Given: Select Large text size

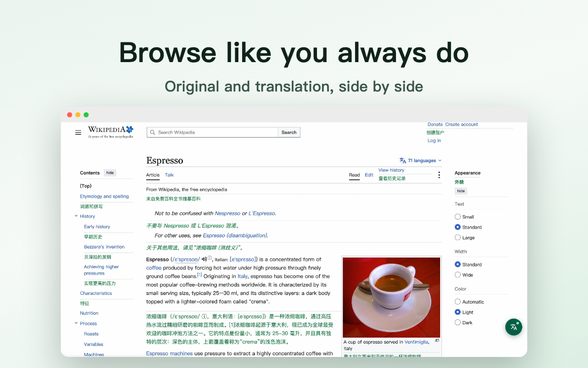Looking at the screenshot, I should pos(458,238).
